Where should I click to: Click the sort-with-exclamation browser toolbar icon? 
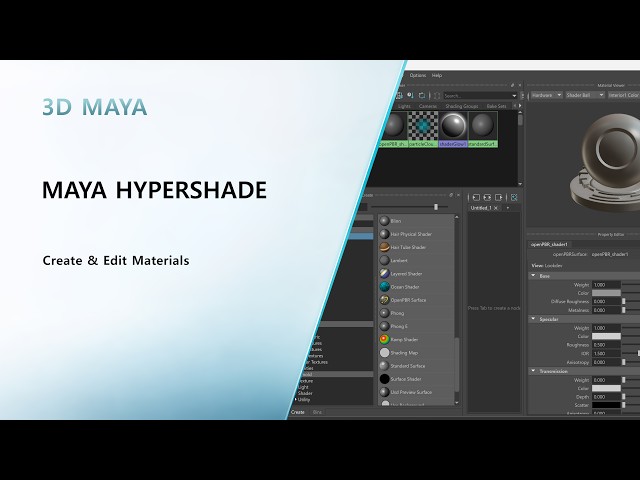[411, 95]
